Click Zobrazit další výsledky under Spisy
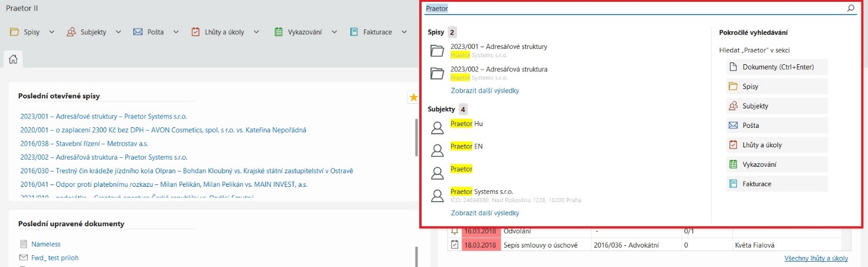 point(485,91)
